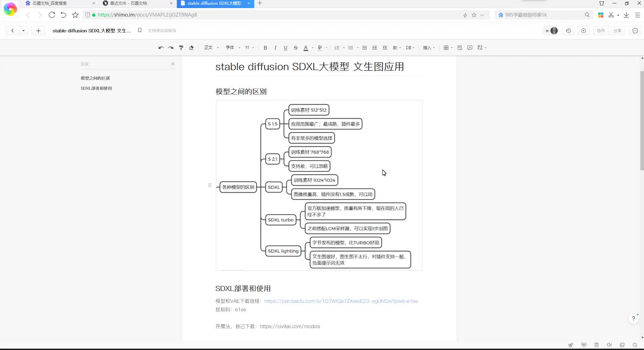Screen dimensions: 644x350
Task: Open the 字体 font family dropdown
Action: pyautogui.click(x=233, y=48)
